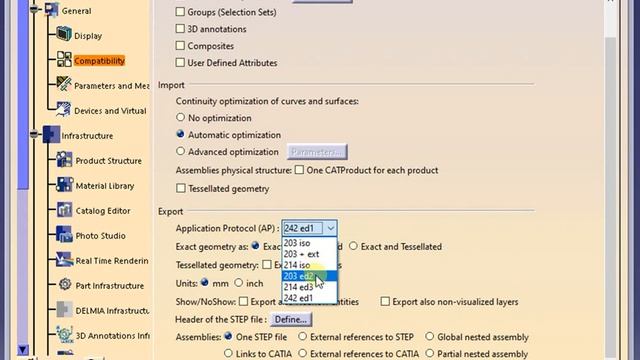The width and height of the screenshot is (640, 360).
Task: Select Partial nested assembly option
Action: 429,353
